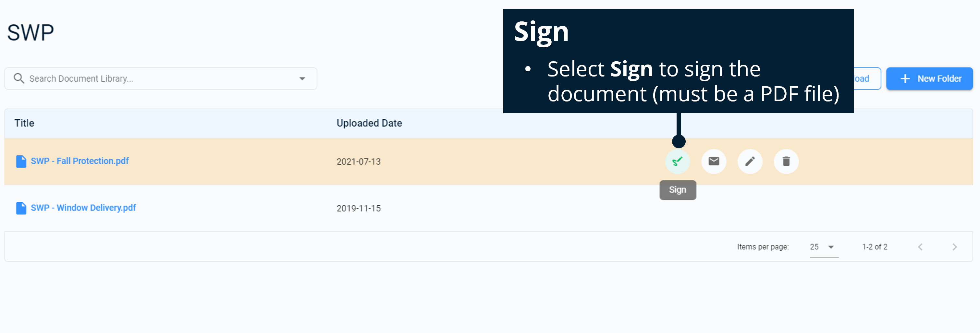
Task: Click the trash delete icon on the highlighted row
Action: pos(786,161)
